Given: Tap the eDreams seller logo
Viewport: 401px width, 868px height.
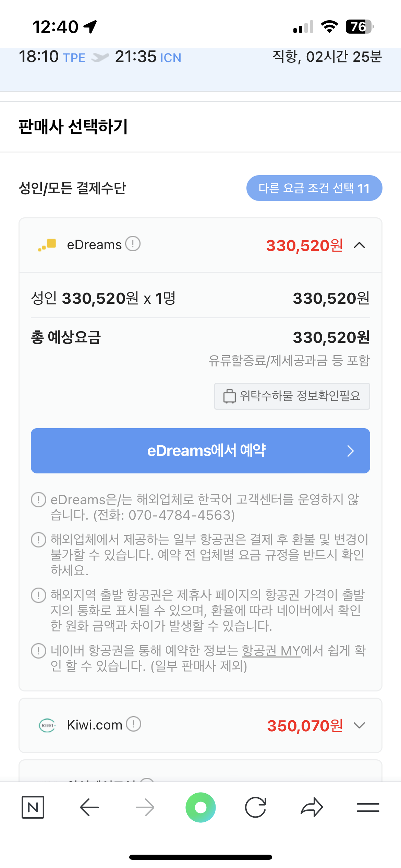Looking at the screenshot, I should 47,245.
